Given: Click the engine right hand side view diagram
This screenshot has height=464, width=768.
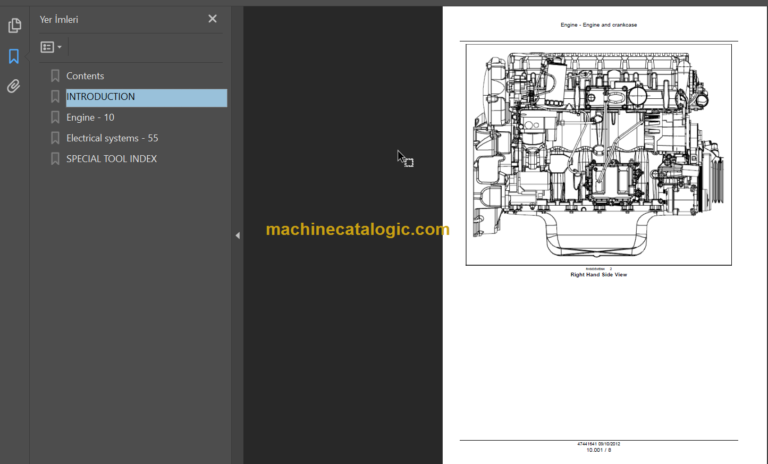Looking at the screenshot, I should pos(599,155).
